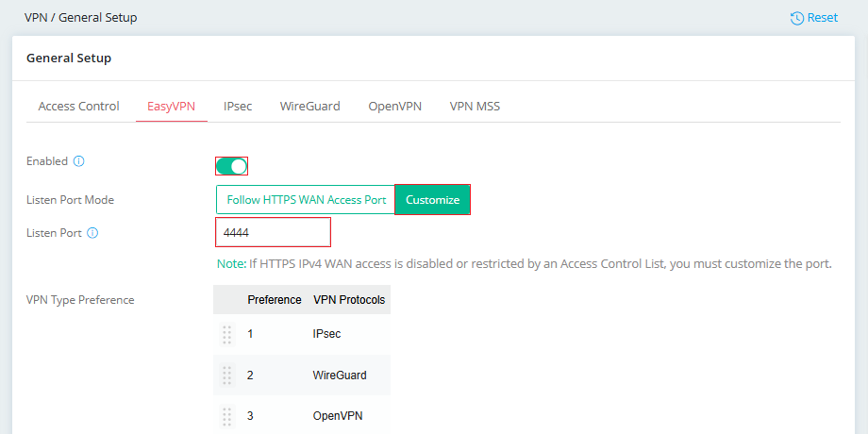Open the VPN MSS tab

475,107
